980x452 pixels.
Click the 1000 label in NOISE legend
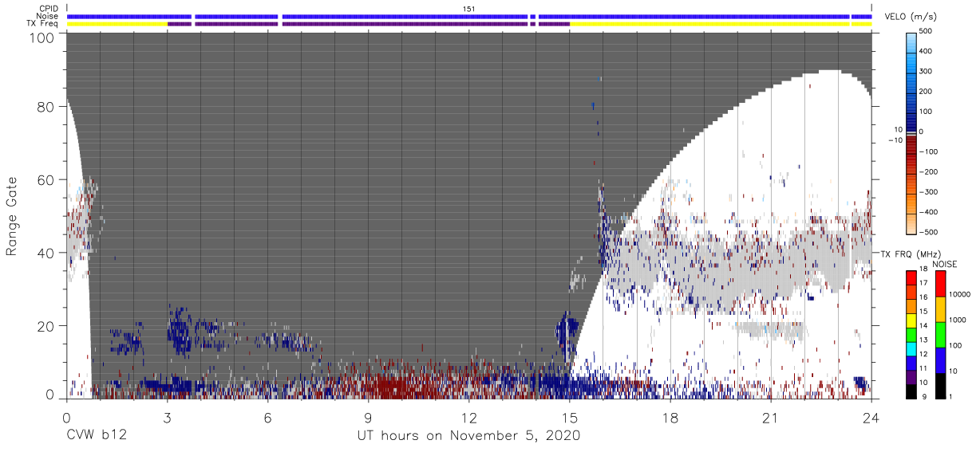click(958, 320)
